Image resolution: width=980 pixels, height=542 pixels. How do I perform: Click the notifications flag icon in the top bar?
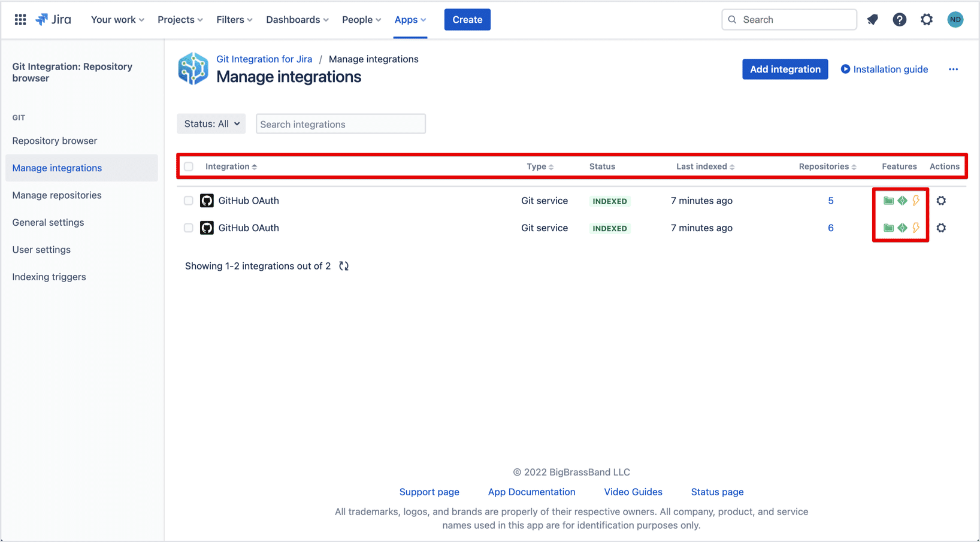pyautogui.click(x=872, y=19)
